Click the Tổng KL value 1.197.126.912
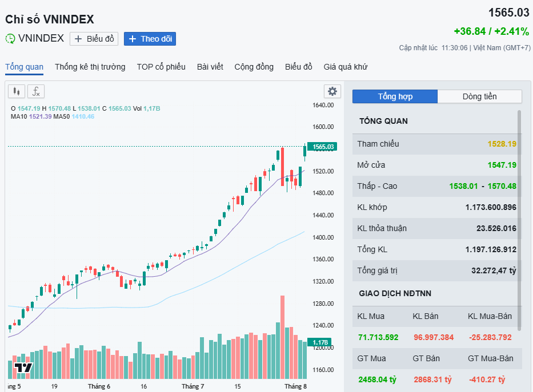The image size is (533, 392). tap(491, 249)
